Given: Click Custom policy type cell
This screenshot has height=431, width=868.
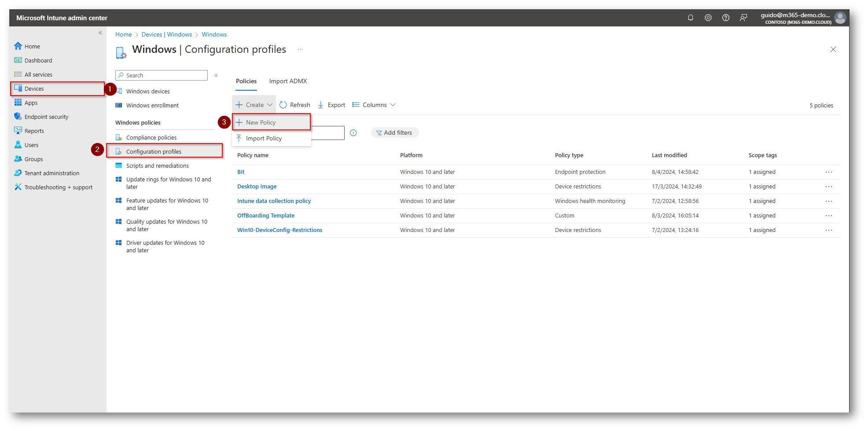Looking at the screenshot, I should click(x=565, y=215).
